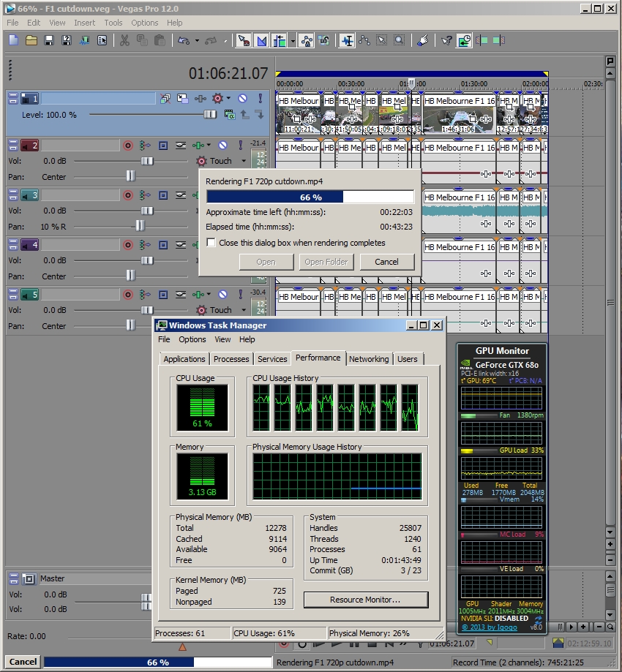Open the Auto Ripple mode dropdown arrow
The width and height of the screenshot is (622, 672).
(293, 41)
